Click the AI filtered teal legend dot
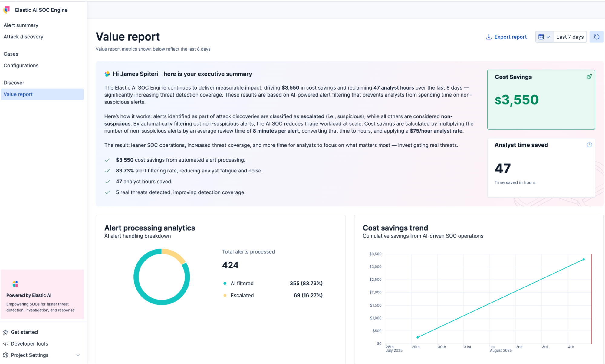Screen dimensions: 605x364 click(225, 284)
